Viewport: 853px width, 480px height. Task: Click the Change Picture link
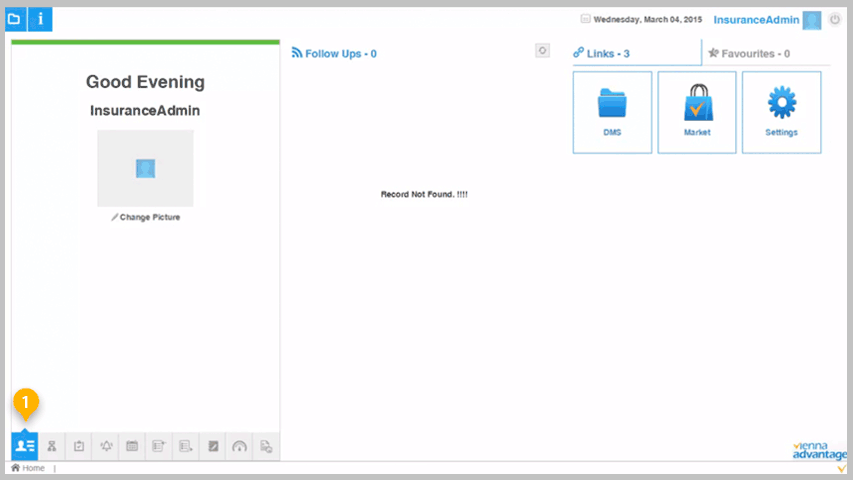tap(146, 217)
